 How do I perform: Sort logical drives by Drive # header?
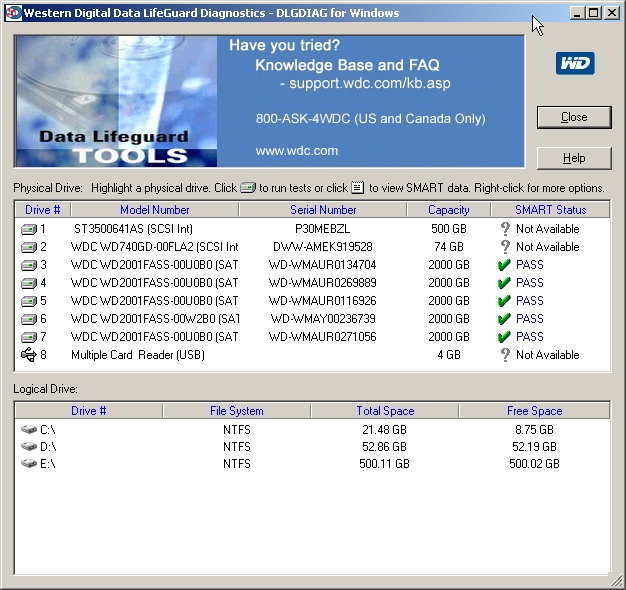click(x=89, y=411)
